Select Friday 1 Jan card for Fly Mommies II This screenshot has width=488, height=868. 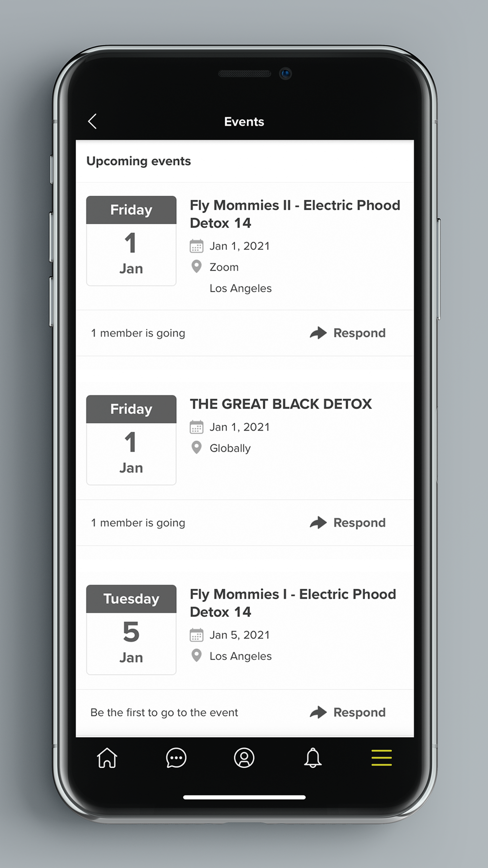coord(131,241)
